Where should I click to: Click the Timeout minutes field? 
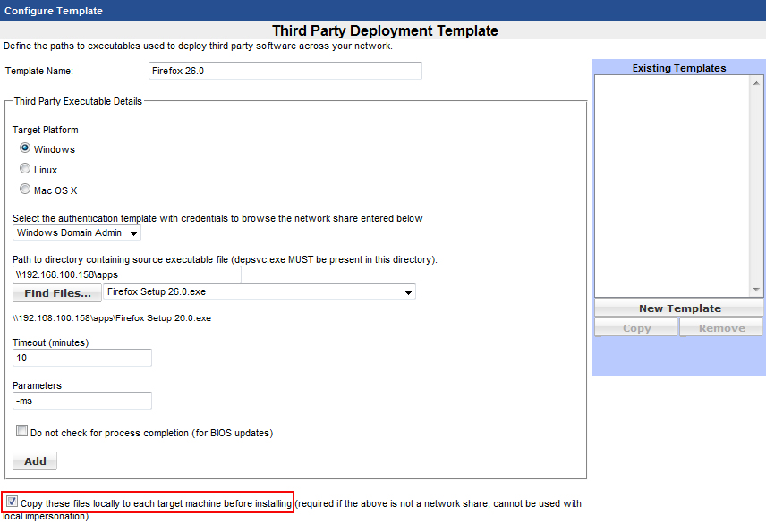point(82,358)
